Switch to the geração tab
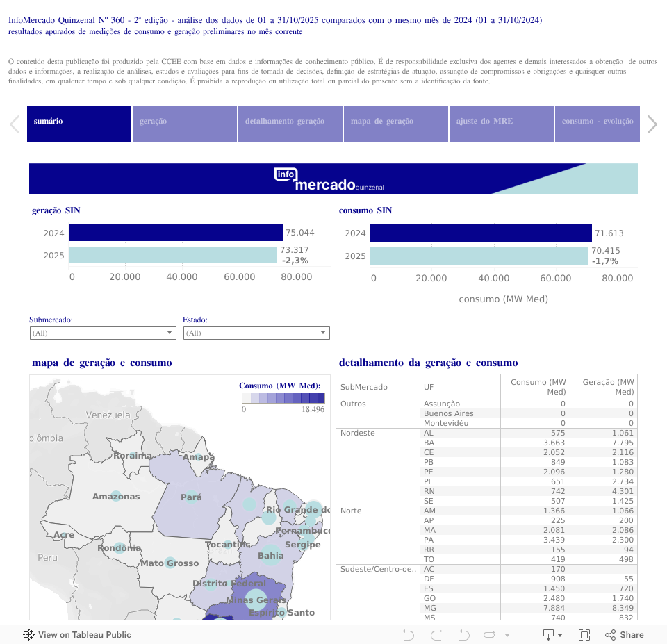 [x=184, y=124]
